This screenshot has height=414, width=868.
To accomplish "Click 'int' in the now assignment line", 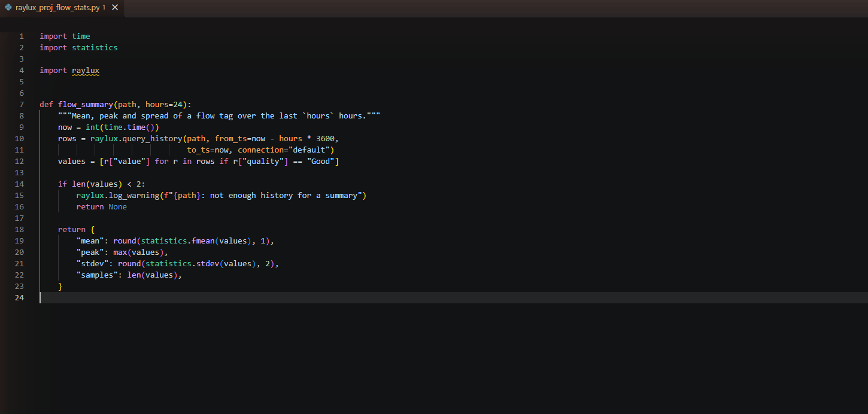I will pyautogui.click(x=92, y=127).
